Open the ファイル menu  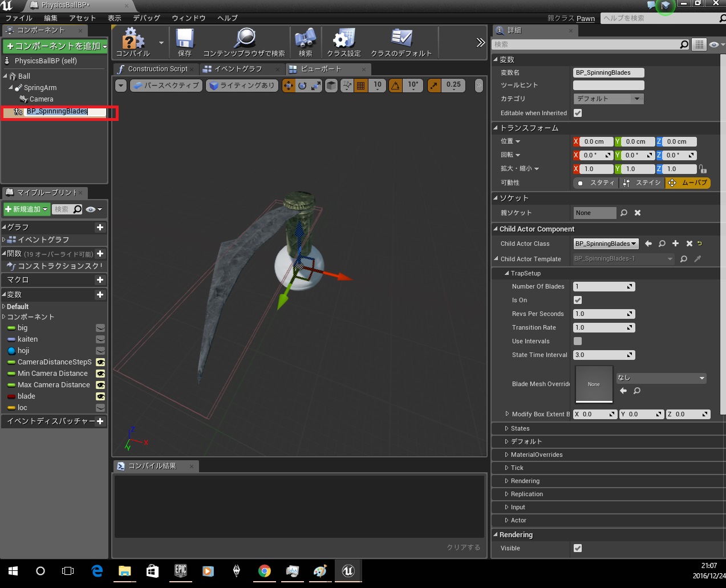tap(19, 18)
